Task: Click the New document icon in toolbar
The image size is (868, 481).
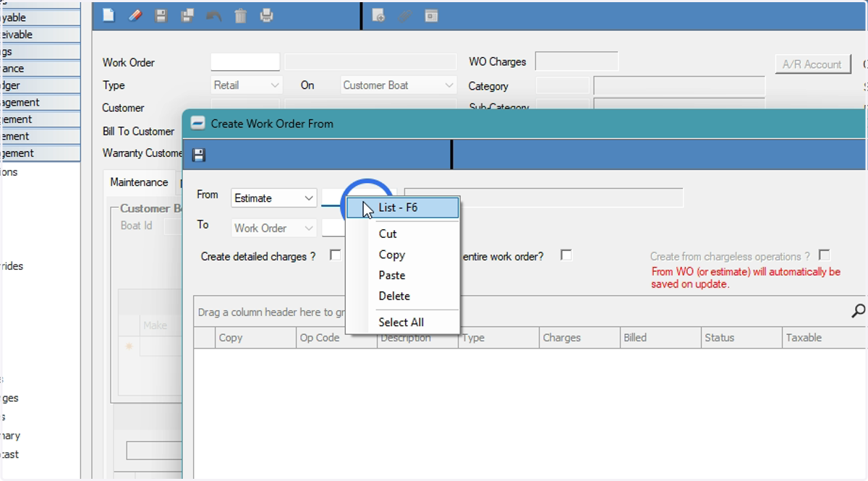Action: click(109, 14)
